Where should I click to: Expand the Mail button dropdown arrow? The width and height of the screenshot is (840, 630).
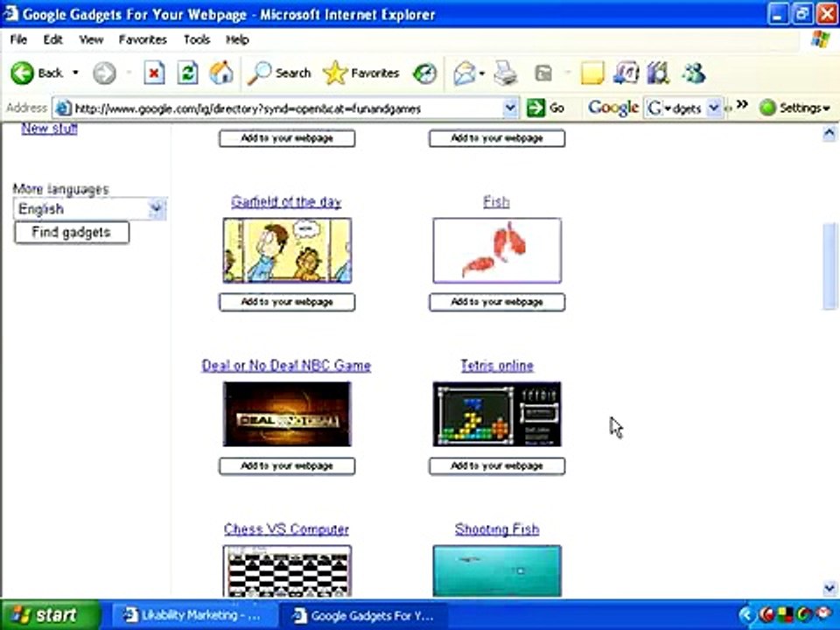click(482, 73)
